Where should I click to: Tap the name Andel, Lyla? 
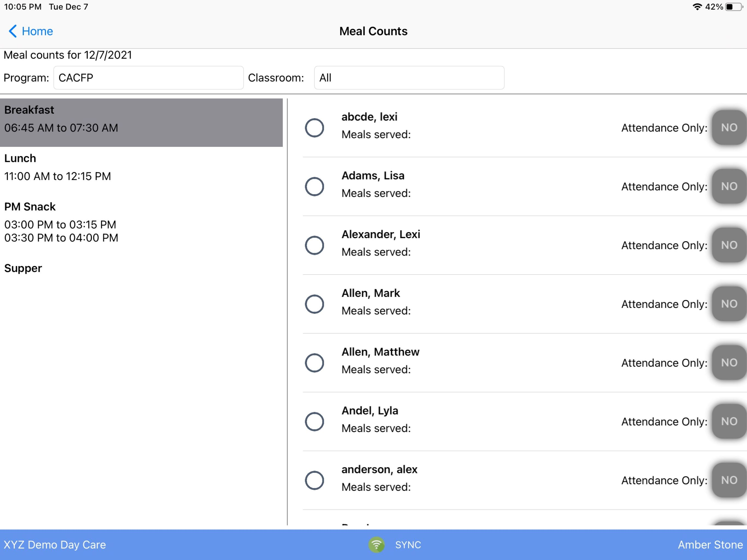click(x=370, y=411)
